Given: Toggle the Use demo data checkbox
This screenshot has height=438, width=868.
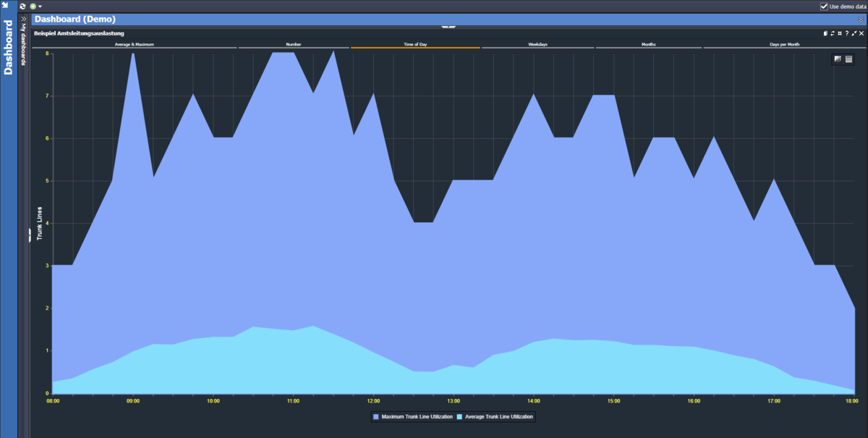Looking at the screenshot, I should 824,6.
